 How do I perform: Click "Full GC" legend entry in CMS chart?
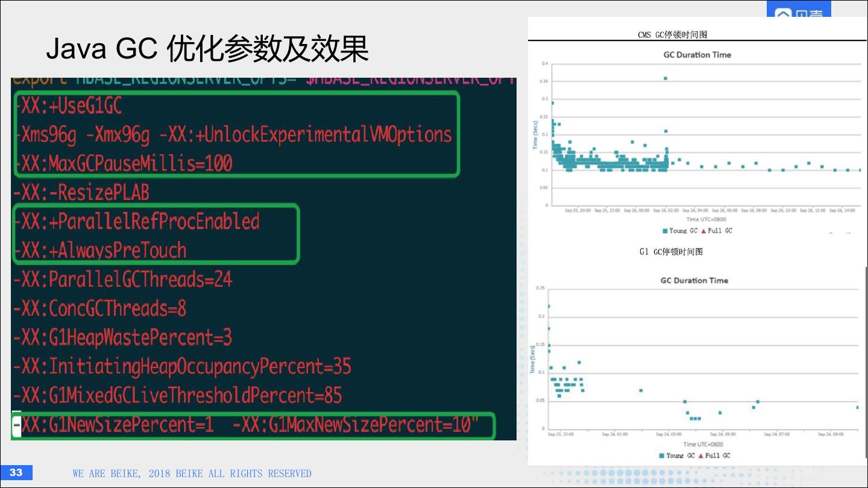point(717,231)
